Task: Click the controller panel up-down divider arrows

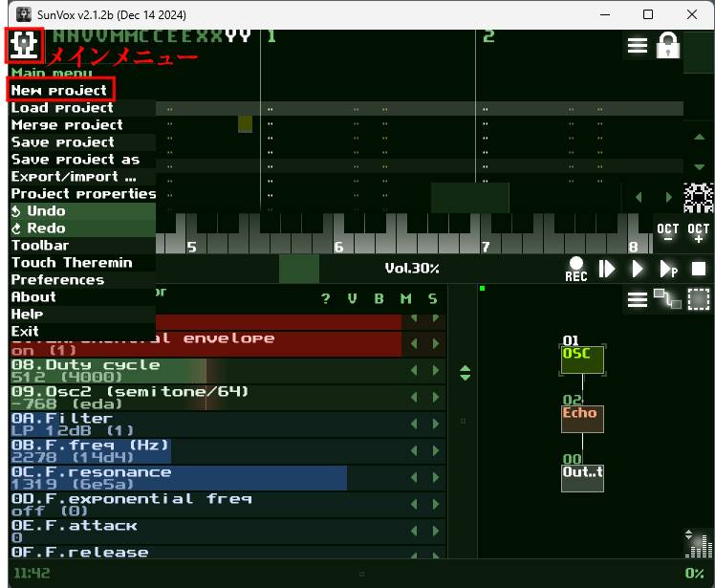Action: [x=465, y=373]
